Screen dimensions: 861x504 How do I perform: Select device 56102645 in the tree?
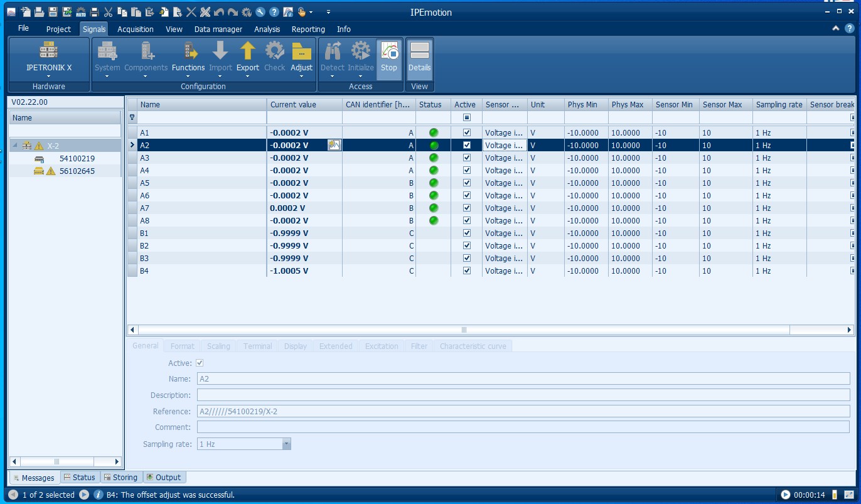pyautogui.click(x=77, y=171)
